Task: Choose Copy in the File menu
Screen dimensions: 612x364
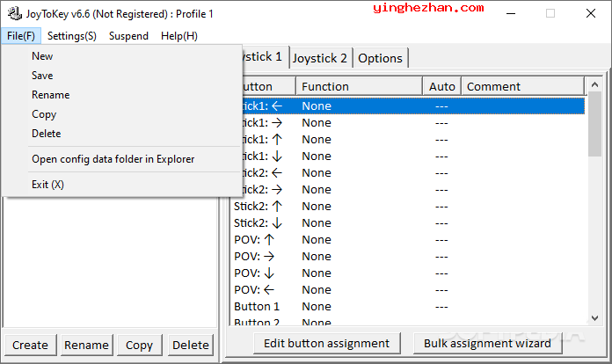Action: coord(121,114)
